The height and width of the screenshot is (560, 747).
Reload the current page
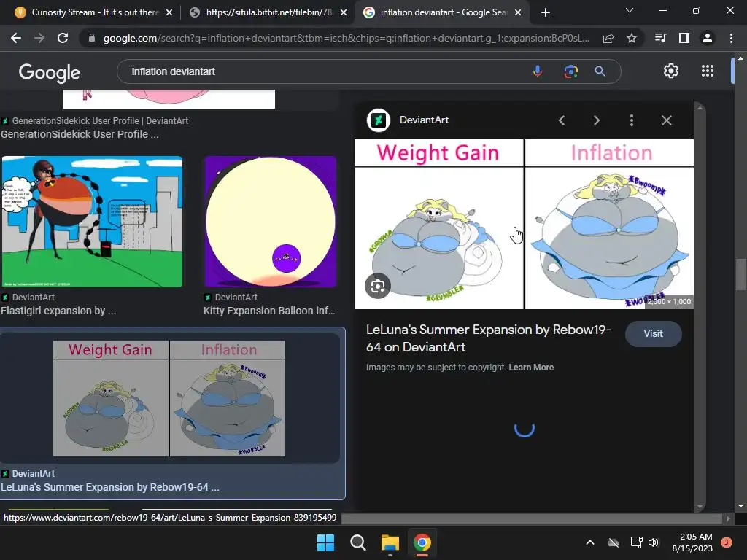(x=63, y=38)
